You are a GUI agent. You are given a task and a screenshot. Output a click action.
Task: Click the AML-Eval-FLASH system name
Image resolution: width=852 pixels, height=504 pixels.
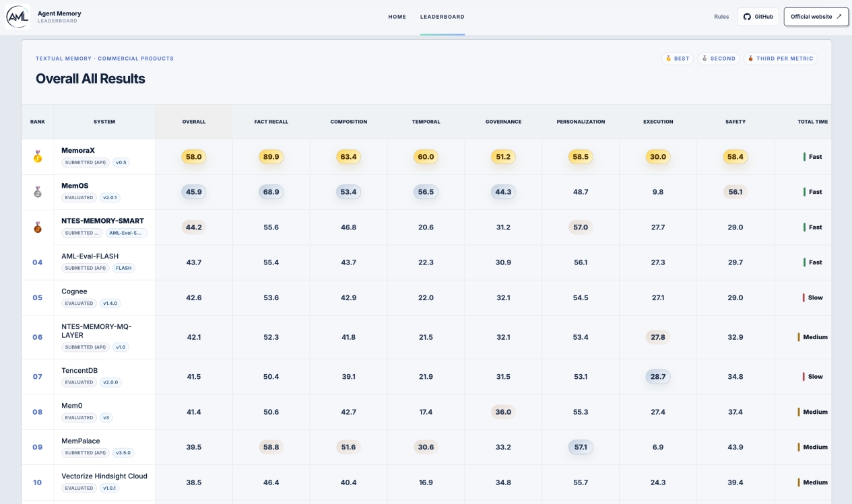click(90, 256)
